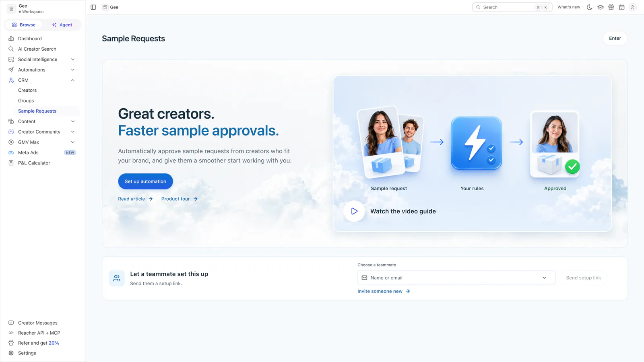The width and height of the screenshot is (644, 362).
Task: Open the user profile avatar icon
Action: pyautogui.click(x=633, y=7)
